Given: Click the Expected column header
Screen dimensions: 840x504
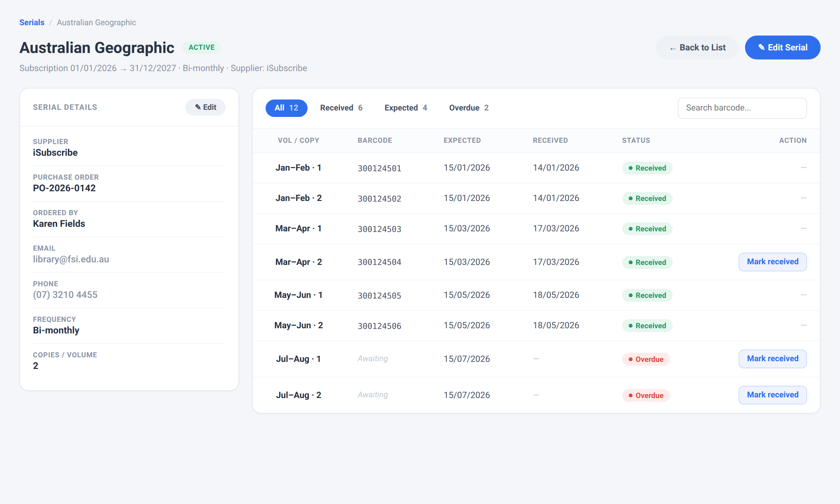Looking at the screenshot, I should click(462, 141).
